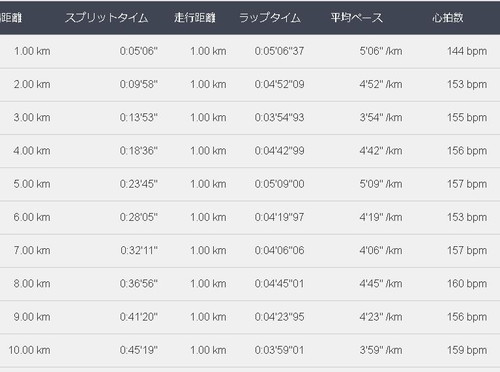This screenshot has height=372, width=500.
Task: Click the 144 bpm heart rate cell
Action: click(467, 51)
